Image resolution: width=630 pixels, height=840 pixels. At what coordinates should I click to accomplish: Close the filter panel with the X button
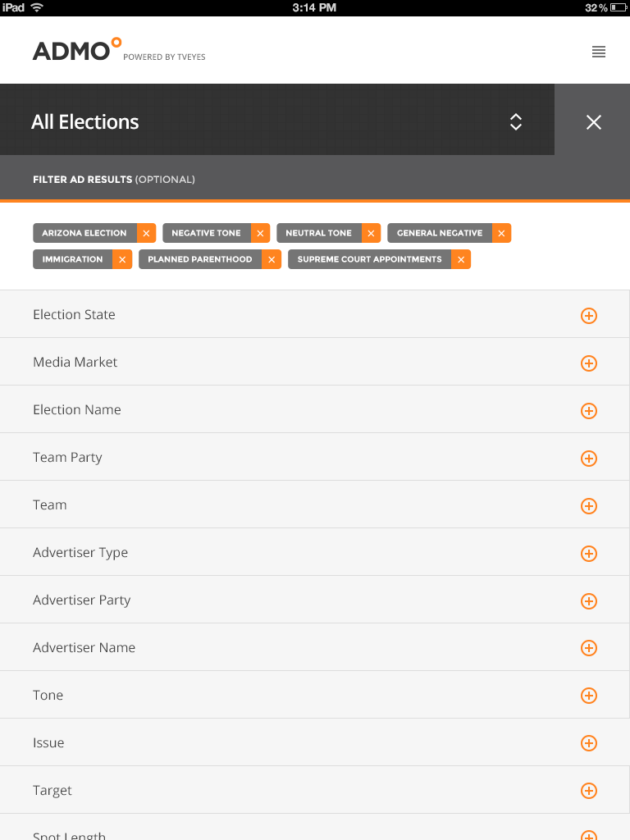593,122
